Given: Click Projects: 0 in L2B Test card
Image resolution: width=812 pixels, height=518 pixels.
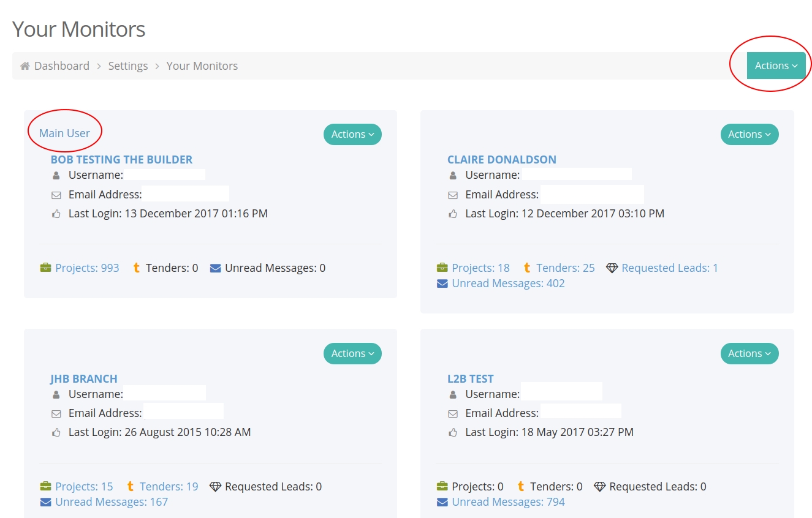Looking at the screenshot, I should click(x=478, y=486).
